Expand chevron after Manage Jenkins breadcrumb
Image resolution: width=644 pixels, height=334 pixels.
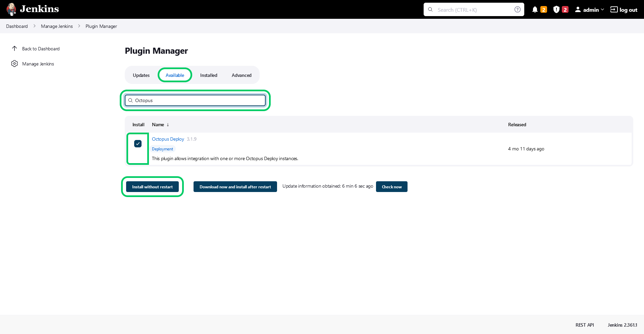(79, 26)
